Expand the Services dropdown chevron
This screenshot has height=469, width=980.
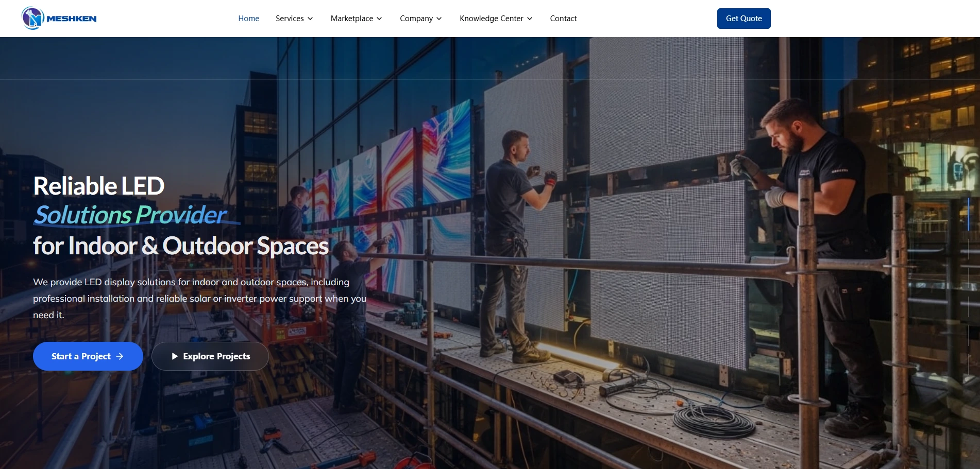pyautogui.click(x=310, y=19)
